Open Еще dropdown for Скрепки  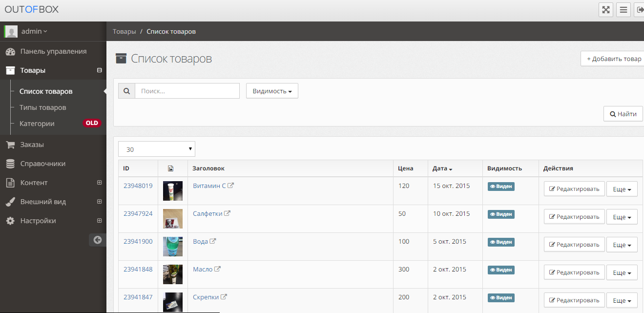[622, 299]
